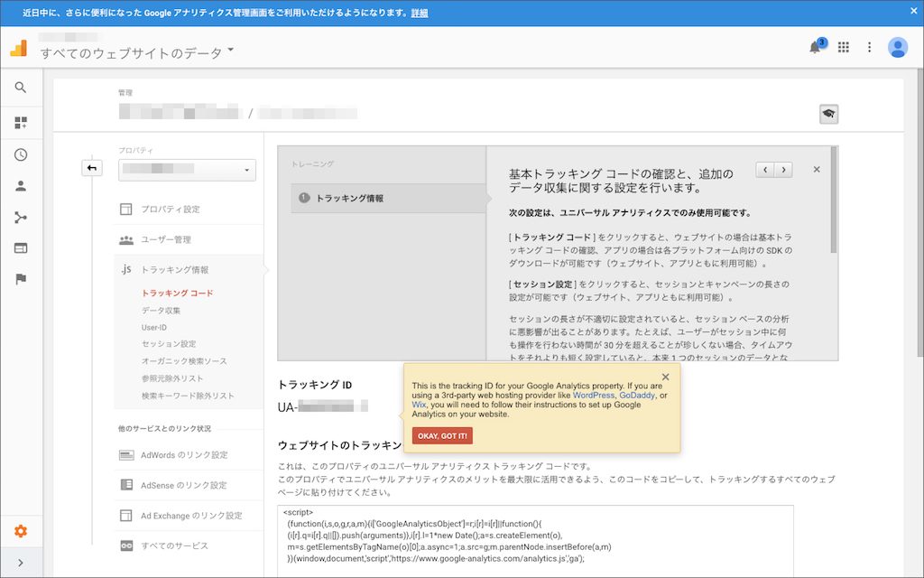Click the back arrow button beside property column
924x578 pixels.
tap(91, 168)
